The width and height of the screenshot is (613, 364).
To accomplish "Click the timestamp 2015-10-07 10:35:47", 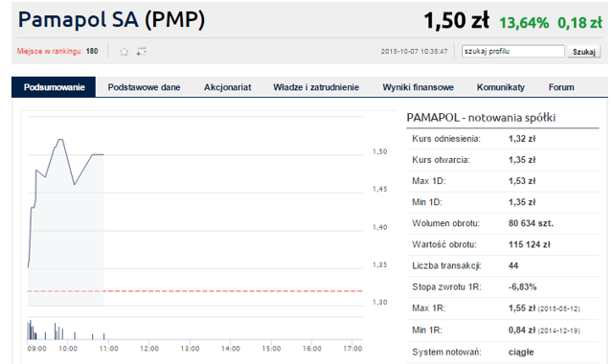I will point(414,51).
